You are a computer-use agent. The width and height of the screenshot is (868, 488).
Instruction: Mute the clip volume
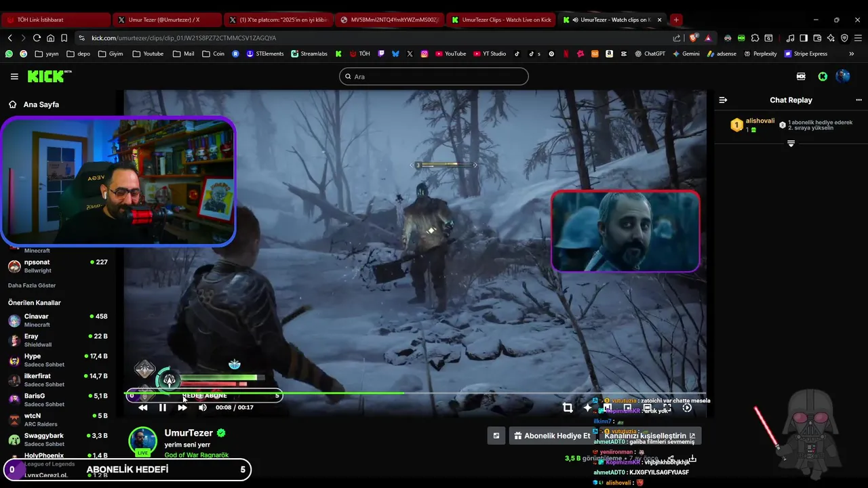pyautogui.click(x=202, y=407)
